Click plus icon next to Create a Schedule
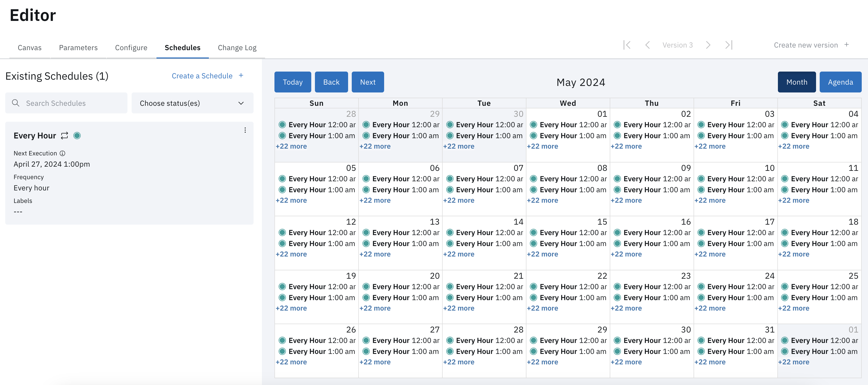Viewport: 868px width, 385px height. [241, 75]
